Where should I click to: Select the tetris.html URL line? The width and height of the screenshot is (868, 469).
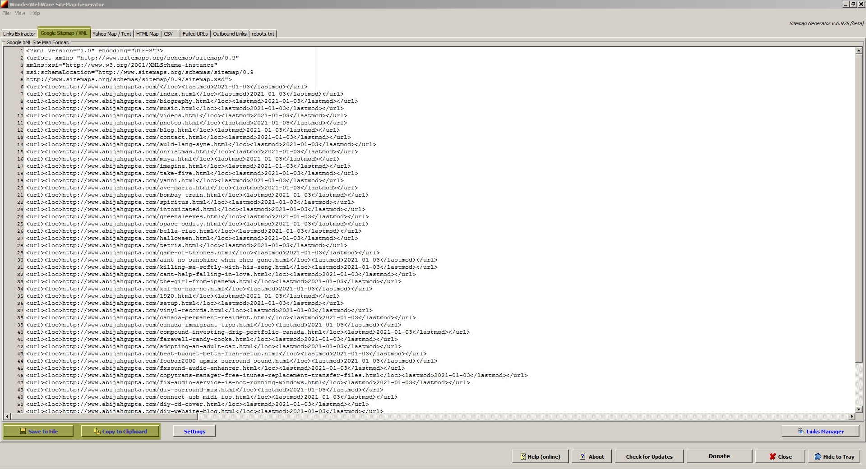(x=187, y=245)
